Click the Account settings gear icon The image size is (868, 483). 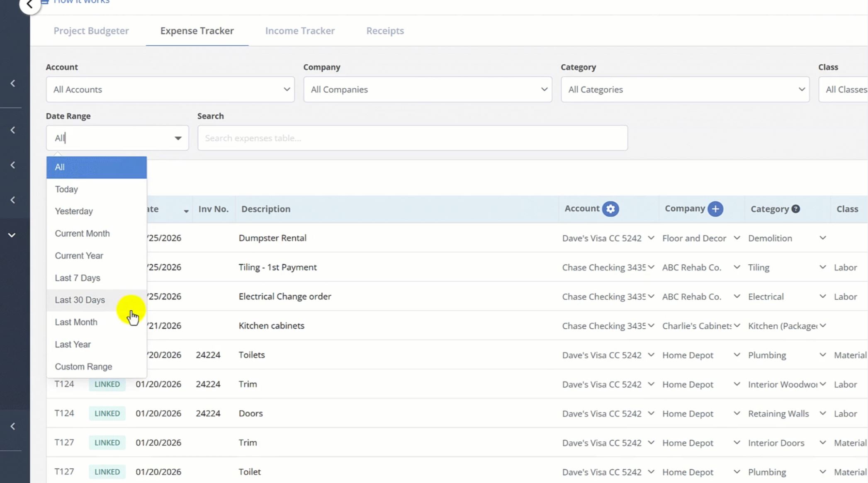[x=610, y=209]
